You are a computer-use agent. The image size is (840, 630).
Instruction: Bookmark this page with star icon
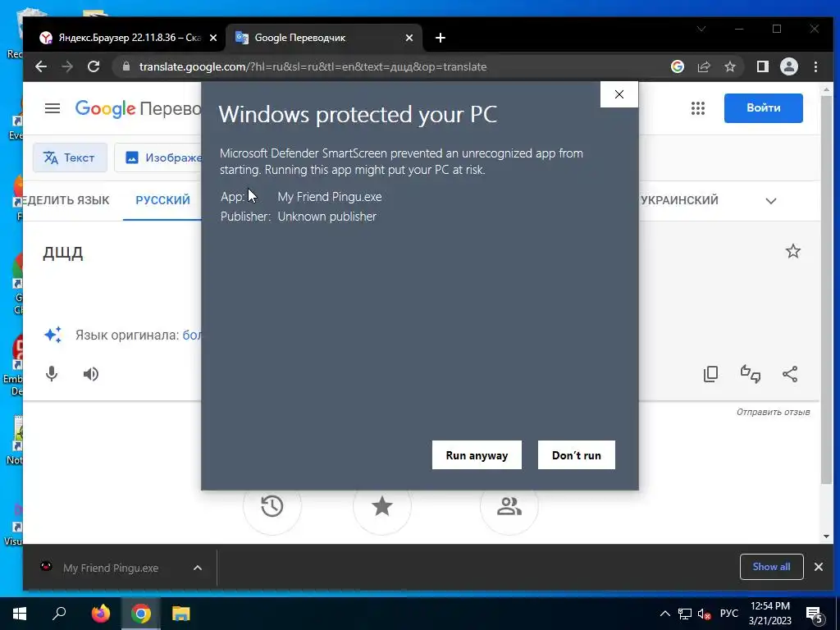(x=729, y=66)
